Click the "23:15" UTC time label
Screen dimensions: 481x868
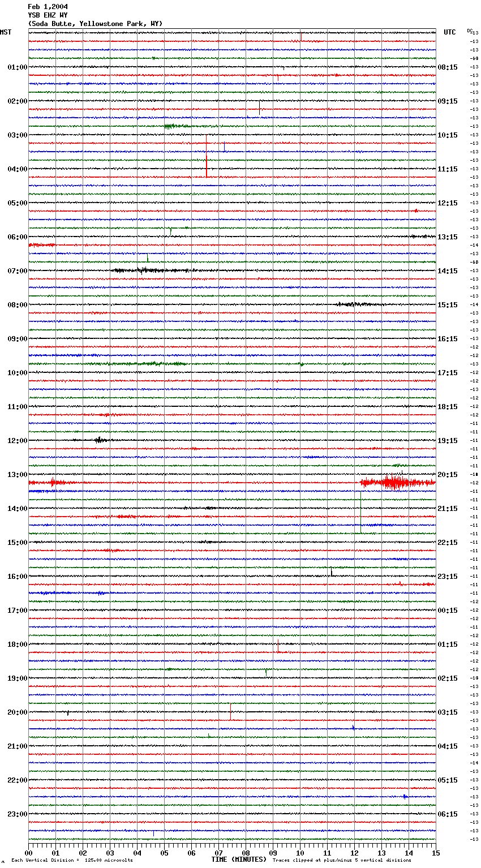coord(448,577)
